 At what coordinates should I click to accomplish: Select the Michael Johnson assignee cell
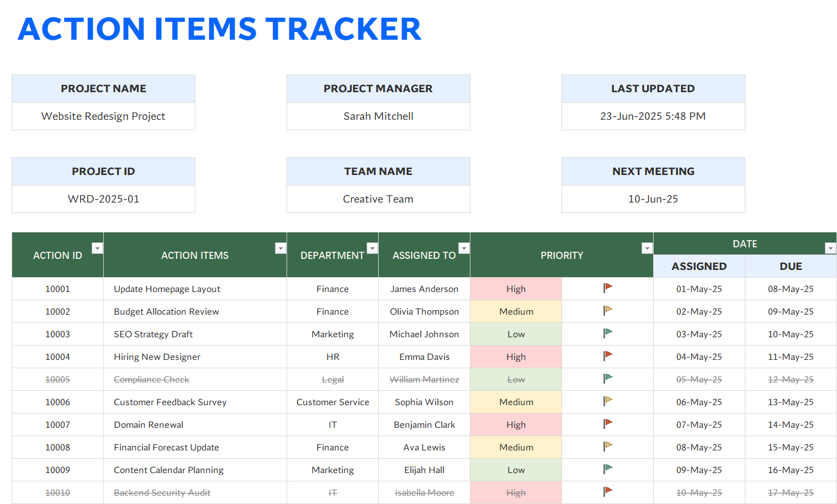424,334
